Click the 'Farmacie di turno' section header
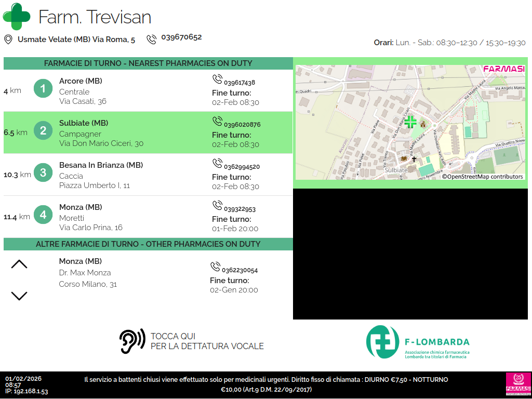The image size is (532, 399). click(x=148, y=63)
